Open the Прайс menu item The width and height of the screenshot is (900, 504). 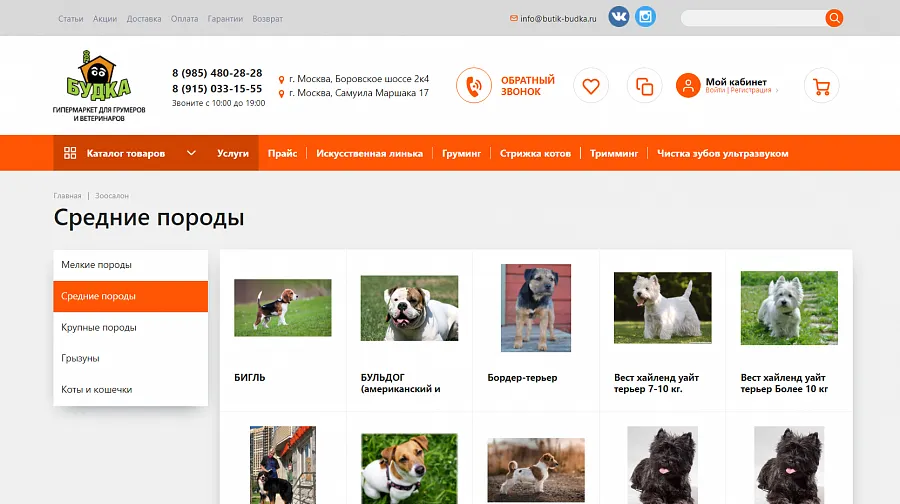pos(282,153)
